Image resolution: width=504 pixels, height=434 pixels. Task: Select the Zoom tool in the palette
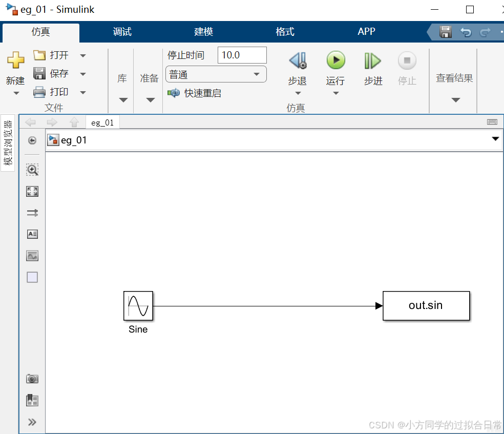pos(32,169)
